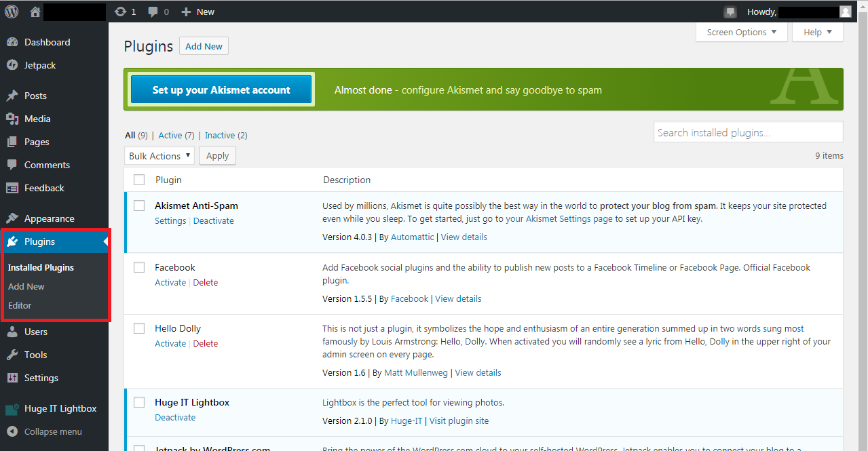Screen dimensions: 868x451
Task: Click the Posts pushpin icon
Action: [x=12, y=96]
